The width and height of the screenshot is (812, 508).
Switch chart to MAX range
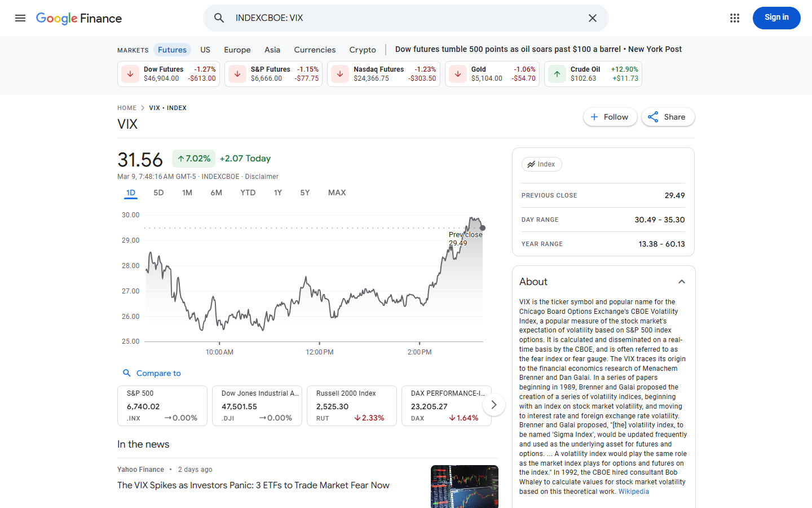coord(337,192)
